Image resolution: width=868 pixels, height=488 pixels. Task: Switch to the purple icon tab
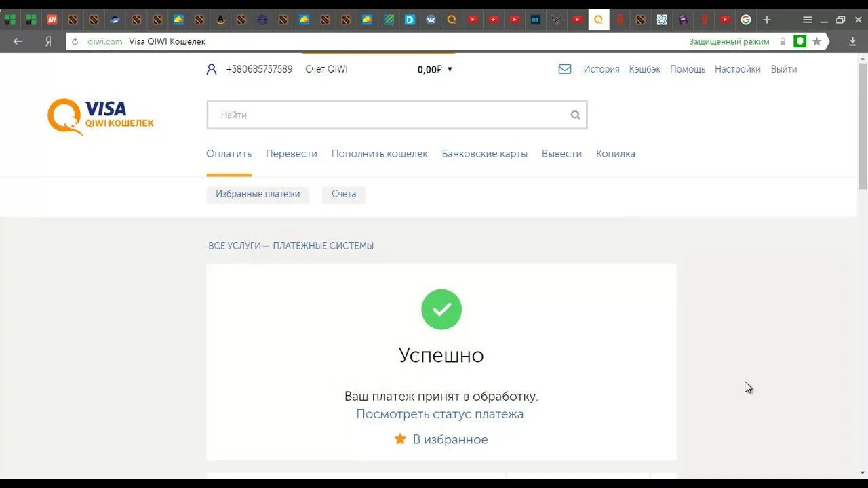pos(683,20)
